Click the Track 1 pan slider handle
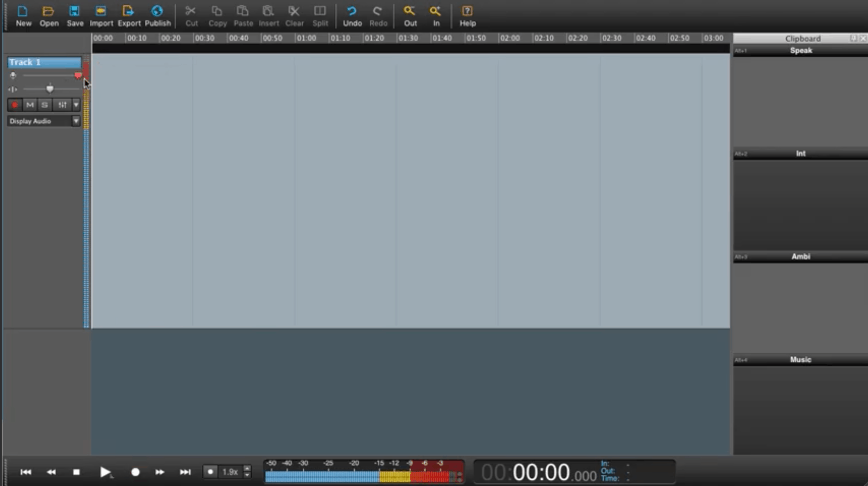The height and width of the screenshot is (486, 868). [50, 89]
